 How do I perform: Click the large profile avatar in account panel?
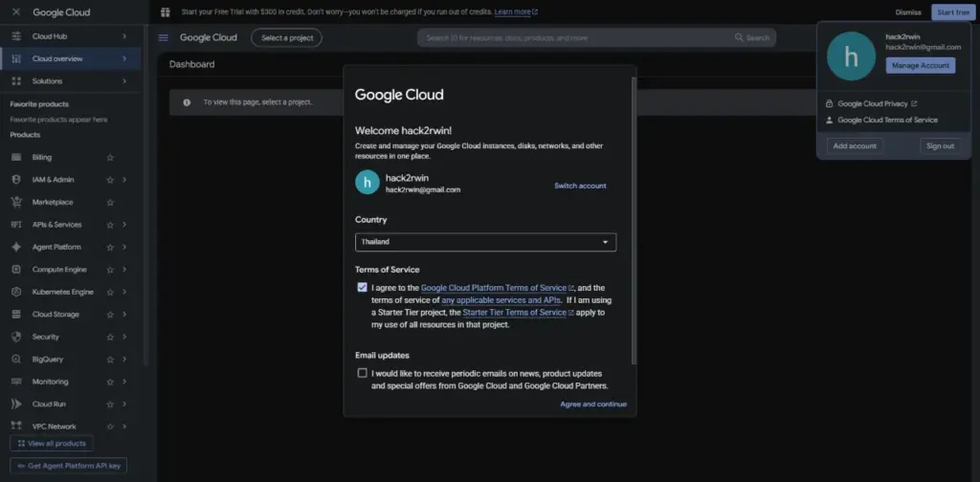pyautogui.click(x=851, y=56)
